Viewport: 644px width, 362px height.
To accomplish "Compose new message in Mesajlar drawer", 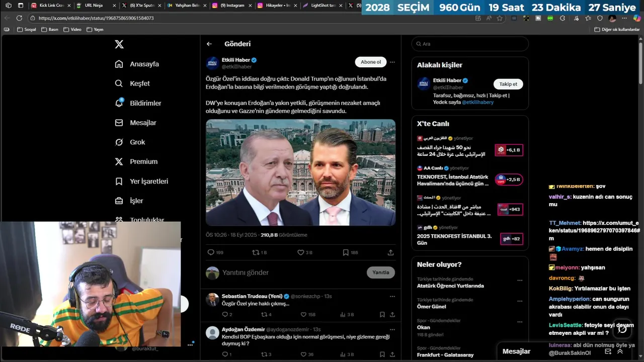I will click(x=608, y=351).
